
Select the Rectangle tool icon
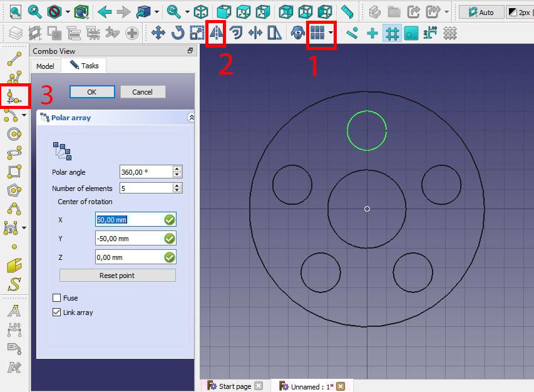click(14, 172)
